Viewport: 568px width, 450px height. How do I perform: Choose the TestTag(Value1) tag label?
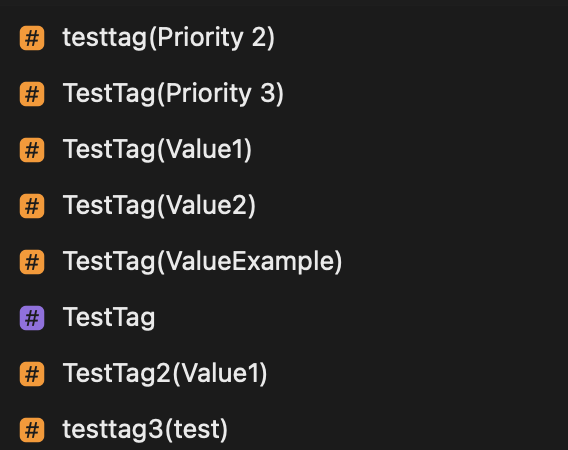pos(157,150)
